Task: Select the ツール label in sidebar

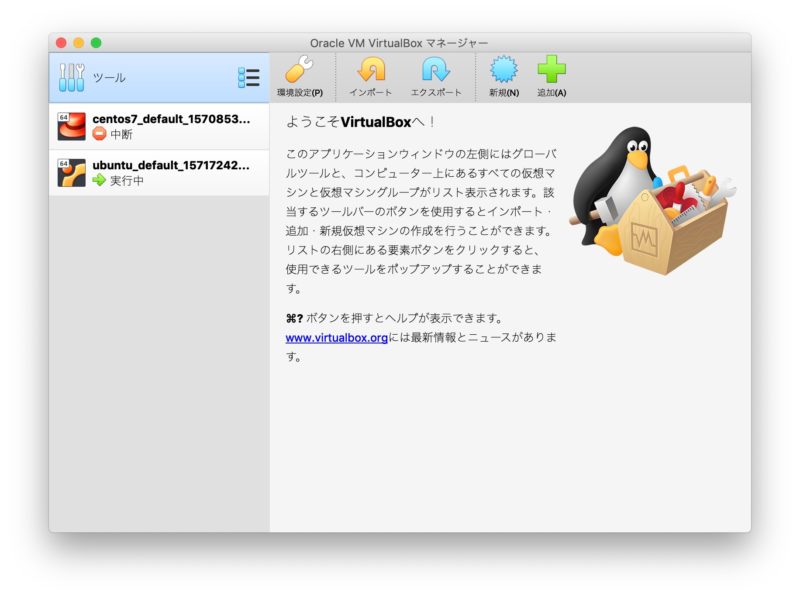Action: pyautogui.click(x=109, y=78)
